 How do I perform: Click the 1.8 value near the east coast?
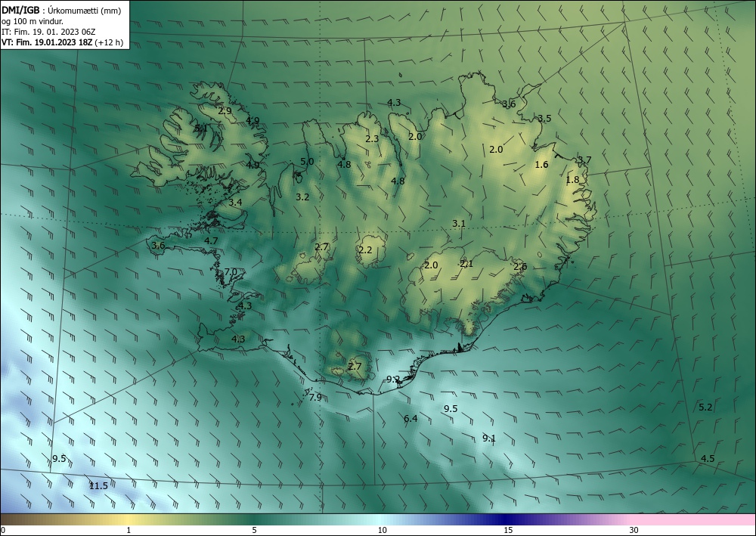572,180
